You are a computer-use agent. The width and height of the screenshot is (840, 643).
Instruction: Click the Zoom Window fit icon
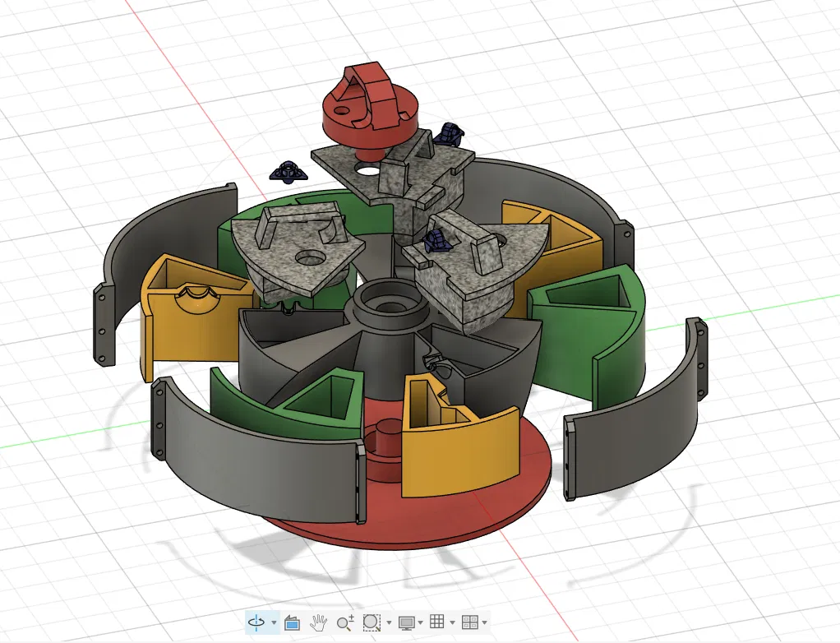pyautogui.click(x=372, y=622)
